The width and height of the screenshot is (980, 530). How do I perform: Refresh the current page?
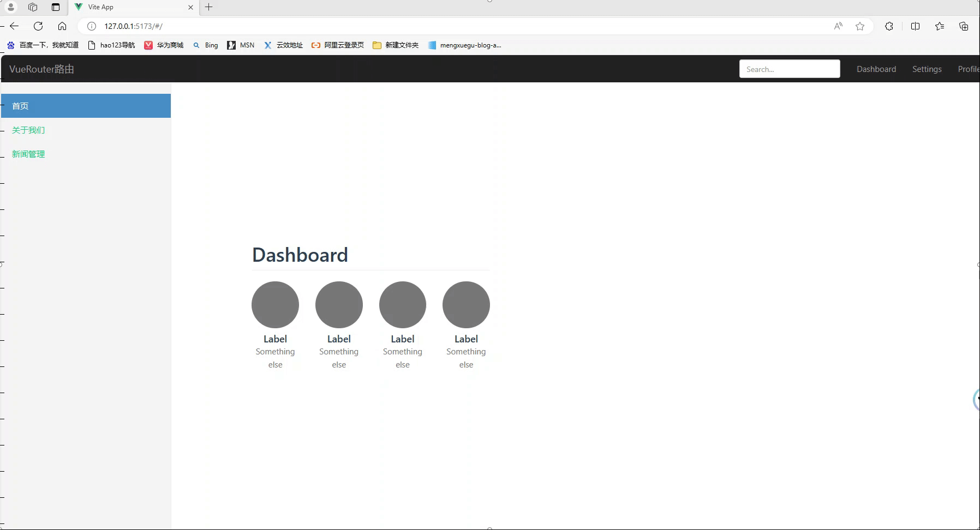click(38, 26)
